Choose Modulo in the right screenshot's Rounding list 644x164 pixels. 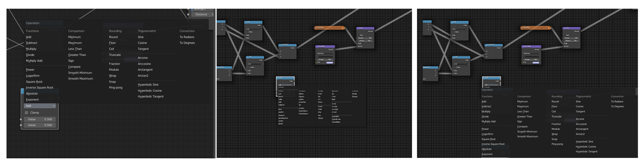556,129
